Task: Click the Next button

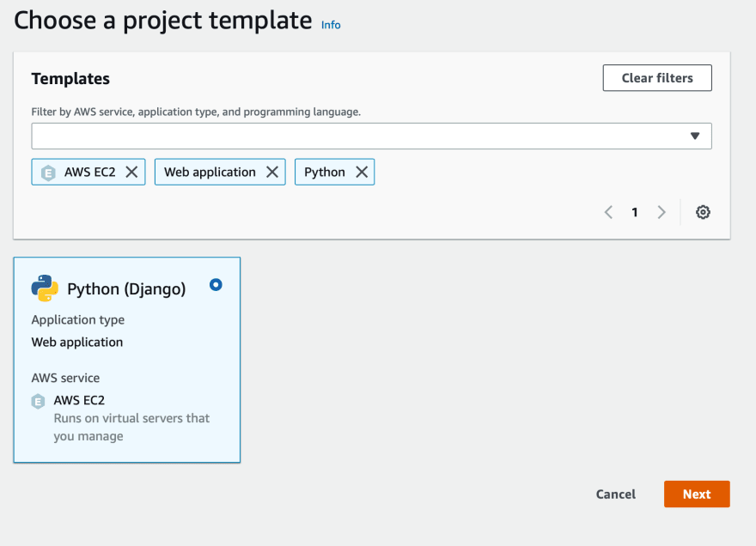Action: (697, 494)
